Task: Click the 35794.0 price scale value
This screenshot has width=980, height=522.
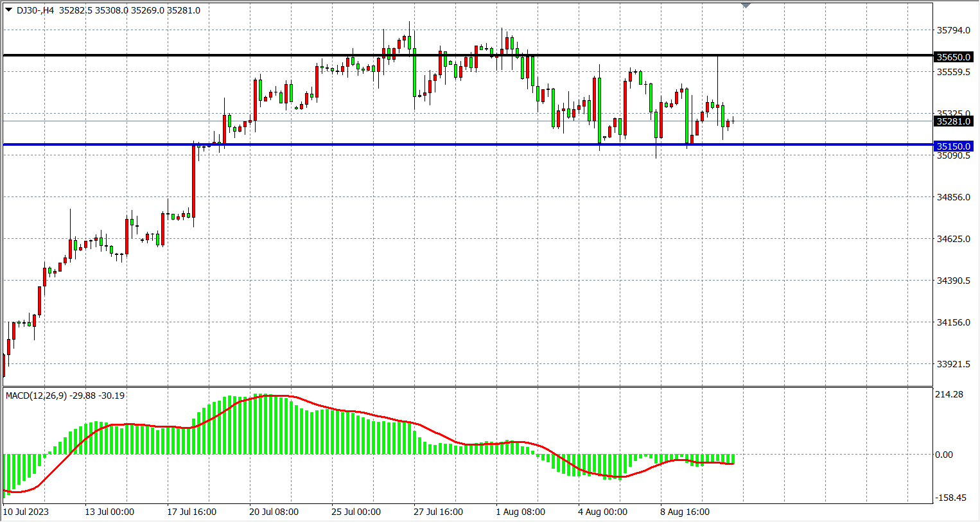Action: [953, 30]
